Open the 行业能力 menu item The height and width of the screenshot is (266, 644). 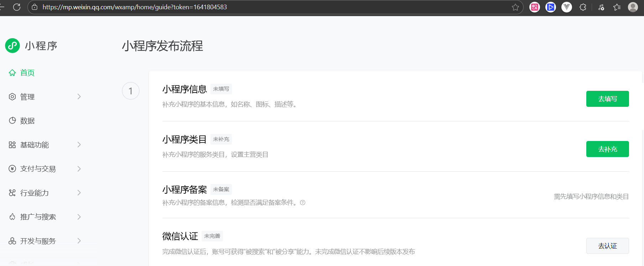click(x=35, y=193)
